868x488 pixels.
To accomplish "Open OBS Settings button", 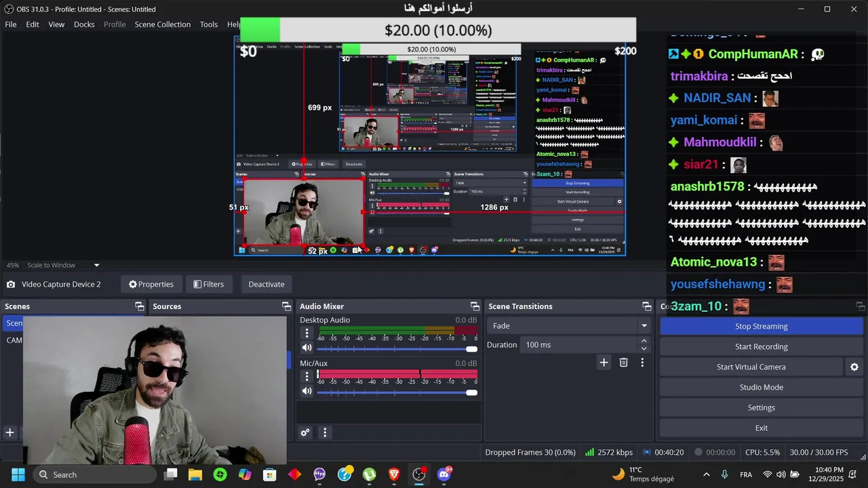I will (x=761, y=407).
